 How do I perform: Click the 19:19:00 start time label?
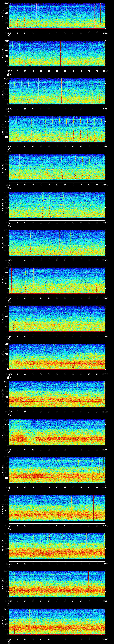pos(9,147)
